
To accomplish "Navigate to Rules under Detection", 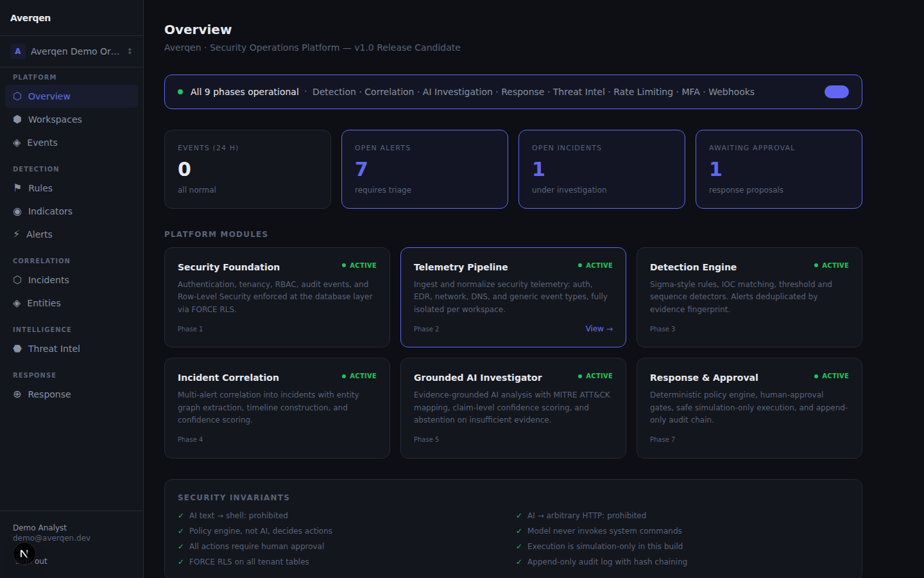I will tap(71, 188).
